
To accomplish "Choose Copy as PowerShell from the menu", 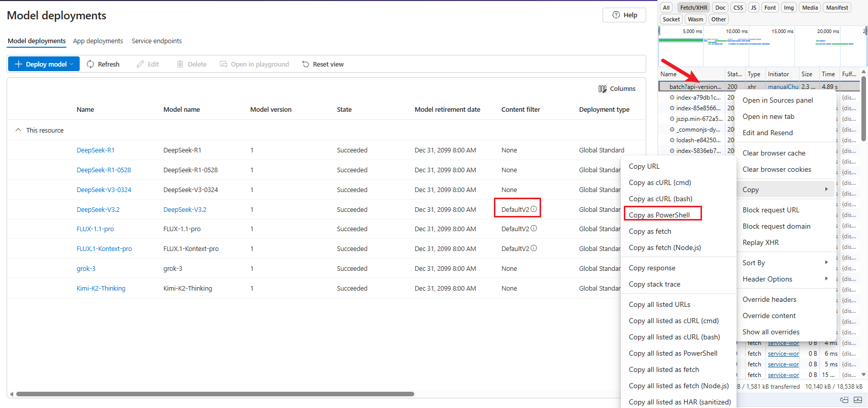I will click(659, 215).
